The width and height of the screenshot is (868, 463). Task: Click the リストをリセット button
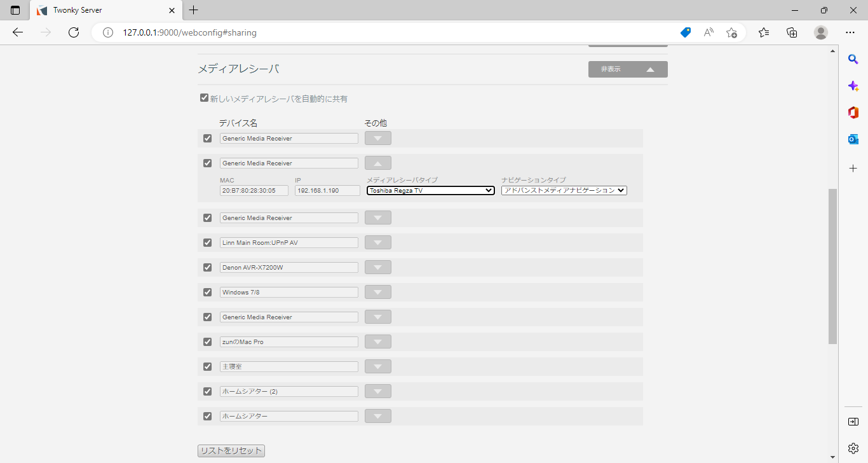[231, 450]
